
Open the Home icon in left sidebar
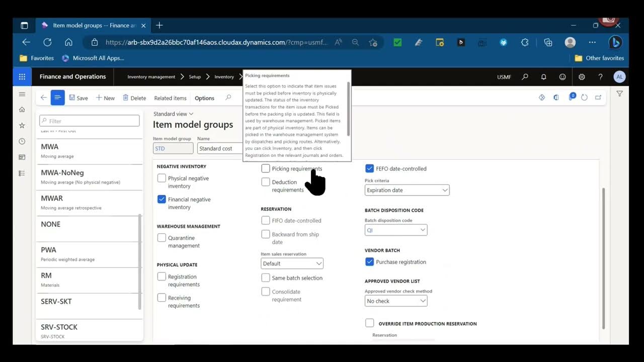click(22, 110)
